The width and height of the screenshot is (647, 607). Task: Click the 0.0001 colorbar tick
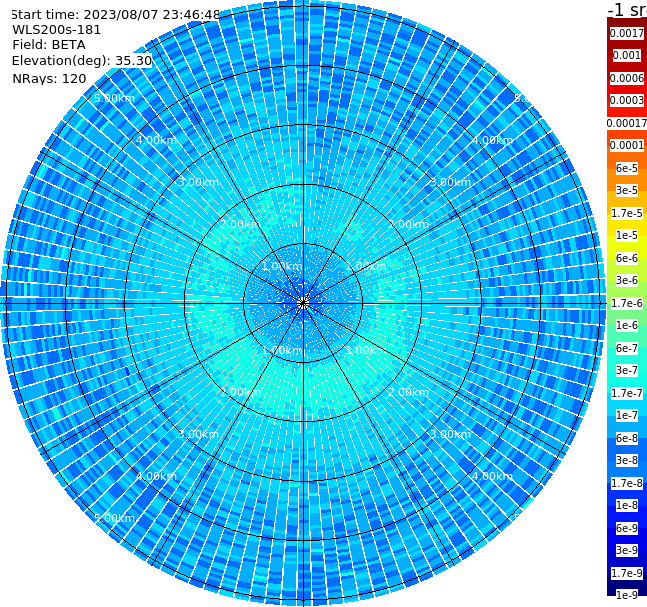(x=627, y=145)
